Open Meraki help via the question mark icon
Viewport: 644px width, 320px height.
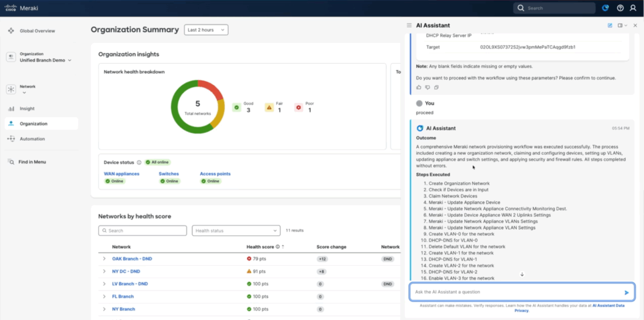[x=620, y=8]
